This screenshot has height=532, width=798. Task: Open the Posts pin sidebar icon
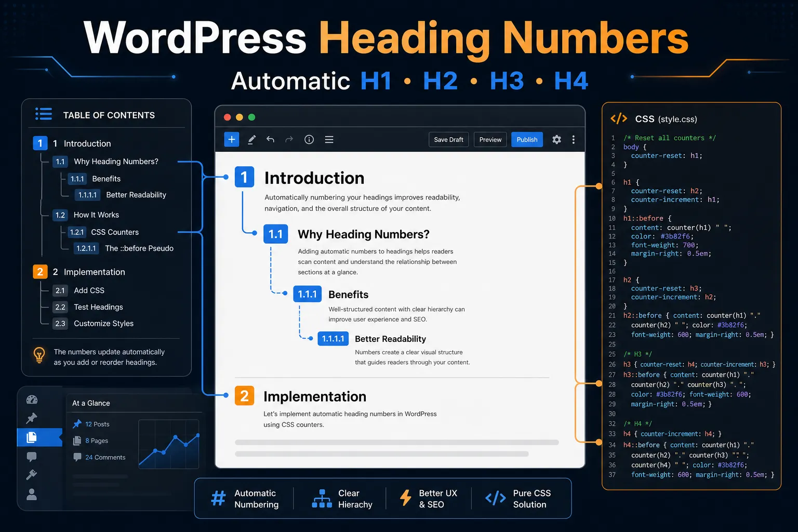(x=32, y=418)
